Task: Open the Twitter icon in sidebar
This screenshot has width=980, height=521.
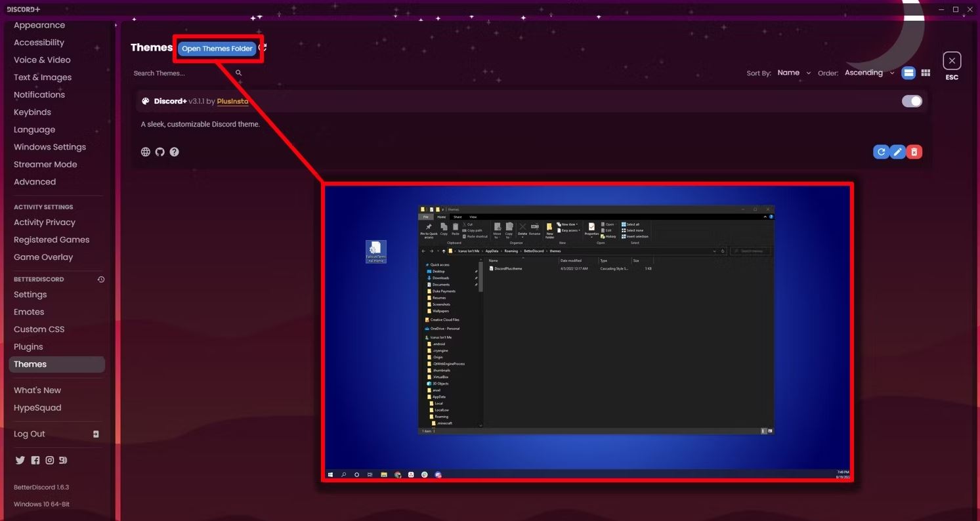Action: click(20, 460)
